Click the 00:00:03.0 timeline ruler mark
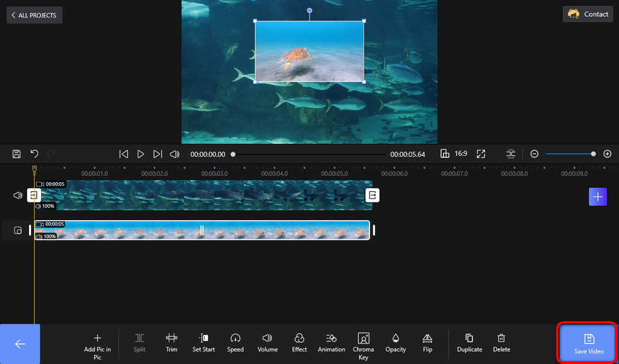The width and height of the screenshot is (619, 364). 214,173
